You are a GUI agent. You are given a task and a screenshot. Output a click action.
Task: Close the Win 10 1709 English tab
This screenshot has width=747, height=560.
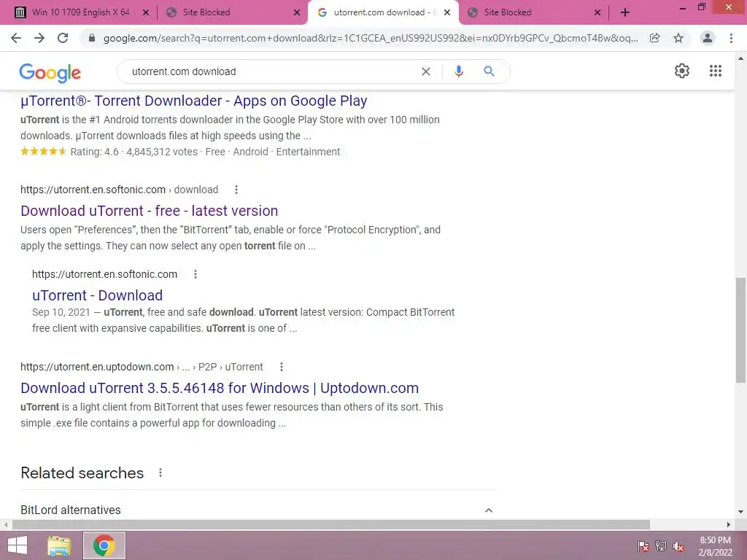pos(146,13)
